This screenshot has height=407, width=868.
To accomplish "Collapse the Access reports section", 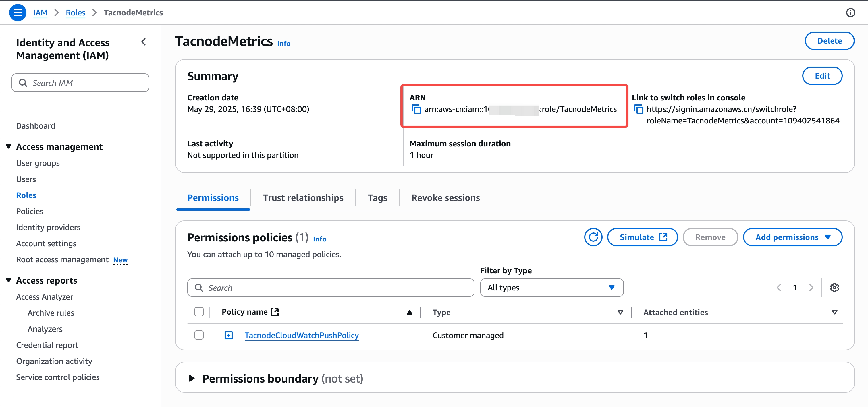I will coord(9,280).
